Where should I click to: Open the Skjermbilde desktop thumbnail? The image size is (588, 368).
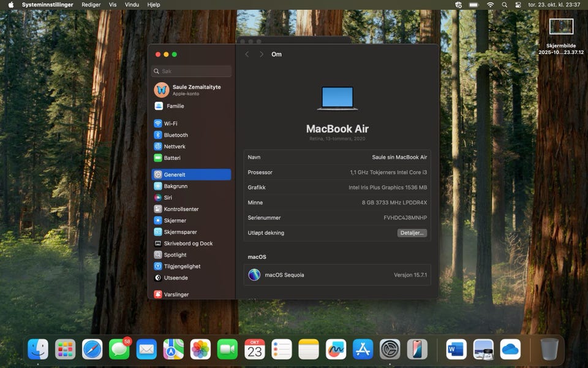coord(561,36)
